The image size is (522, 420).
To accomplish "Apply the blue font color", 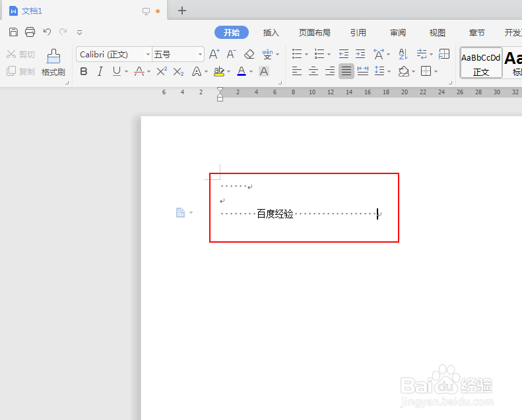I will pyautogui.click(x=242, y=71).
